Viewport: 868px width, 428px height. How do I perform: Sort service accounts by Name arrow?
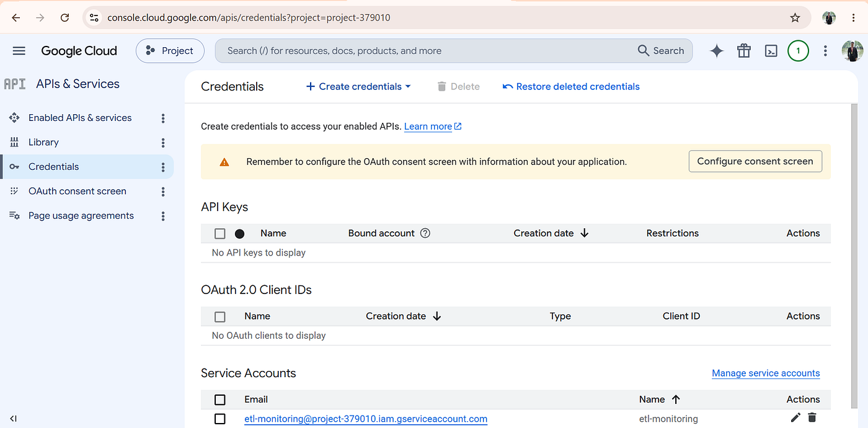click(676, 399)
